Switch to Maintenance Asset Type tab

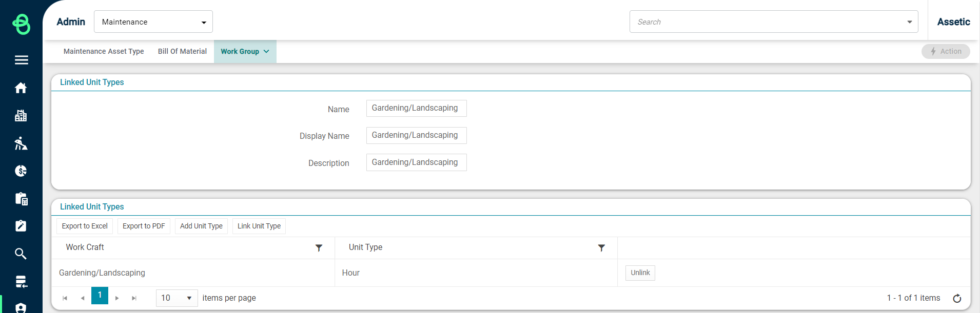[104, 51]
